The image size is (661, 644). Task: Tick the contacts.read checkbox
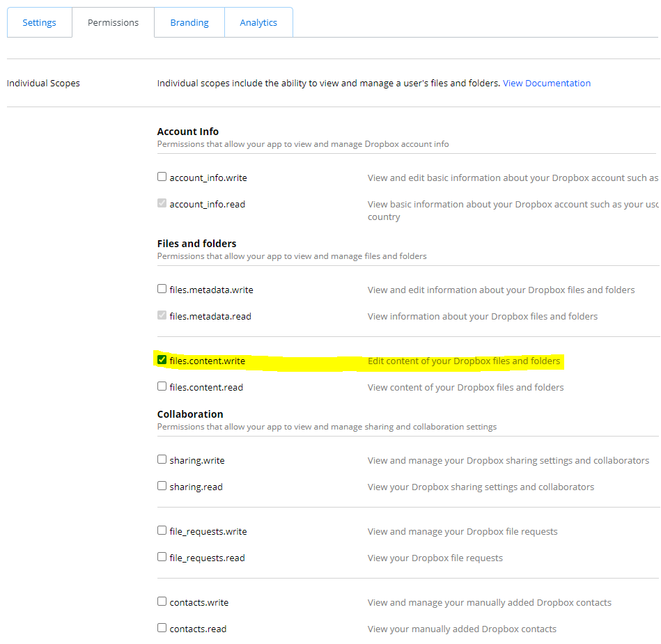click(162, 628)
